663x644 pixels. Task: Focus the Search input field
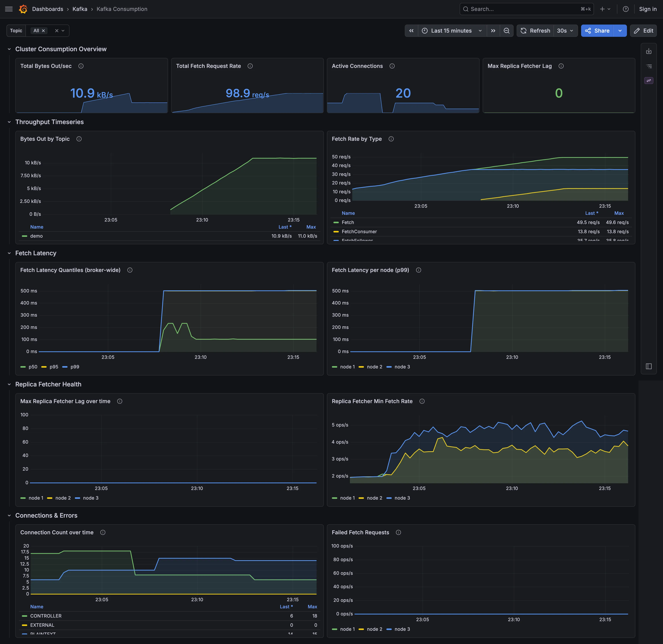(x=526, y=9)
